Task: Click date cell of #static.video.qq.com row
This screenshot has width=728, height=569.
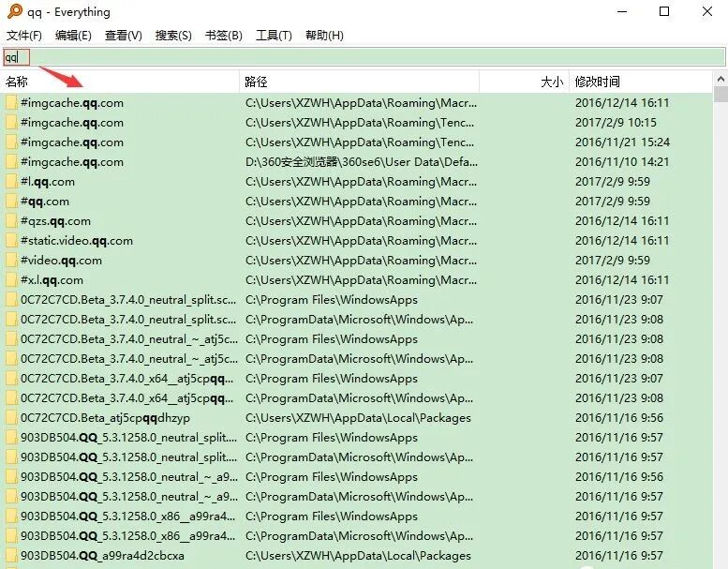Action: [x=622, y=241]
